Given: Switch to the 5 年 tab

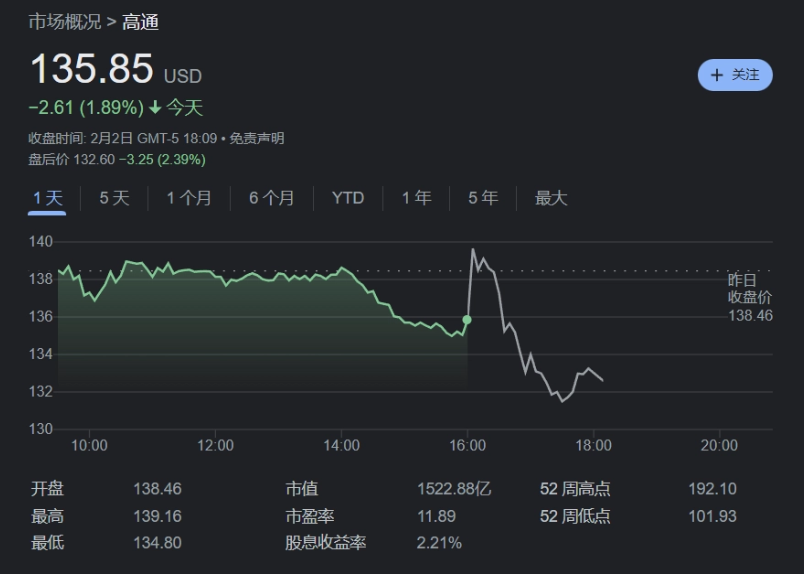Looking at the screenshot, I should click(x=483, y=198).
